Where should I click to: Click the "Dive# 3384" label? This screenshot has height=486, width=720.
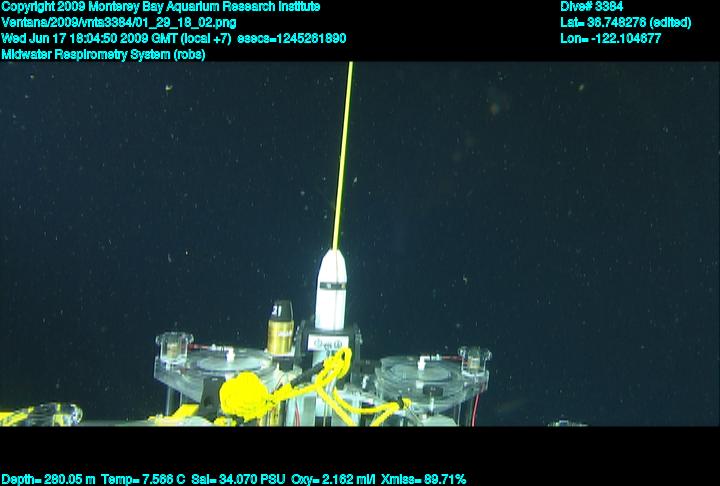pos(591,7)
